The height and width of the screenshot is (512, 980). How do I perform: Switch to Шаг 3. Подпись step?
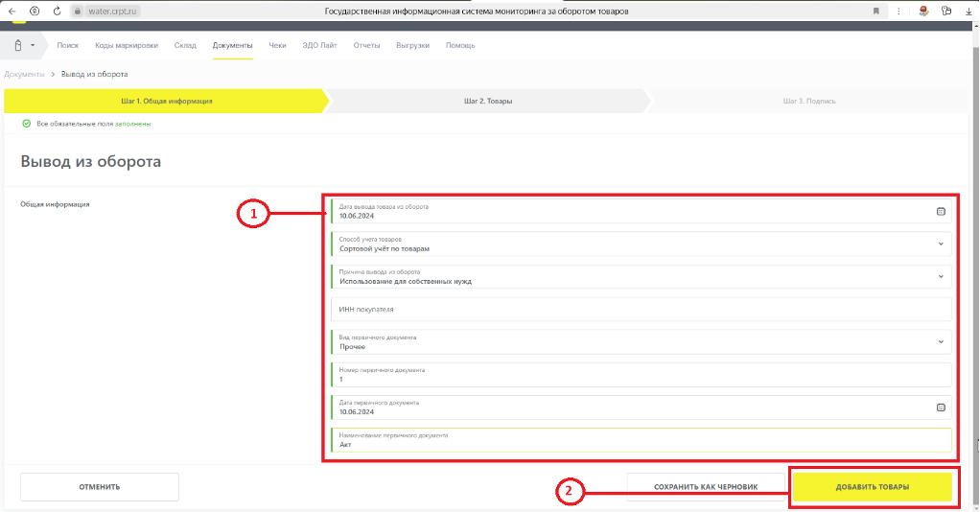coord(809,101)
